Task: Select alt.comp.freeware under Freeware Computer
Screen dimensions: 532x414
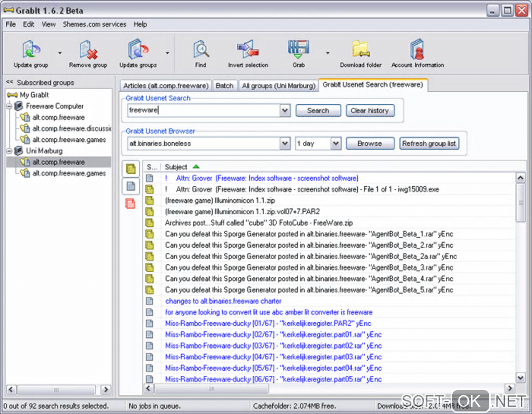Action: coord(58,117)
